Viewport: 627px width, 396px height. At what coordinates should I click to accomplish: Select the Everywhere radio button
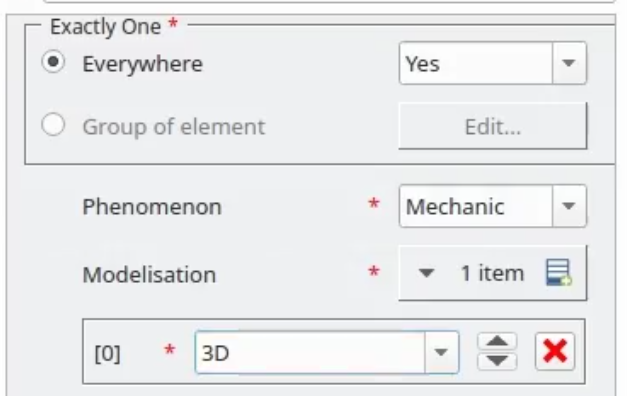click(x=53, y=62)
